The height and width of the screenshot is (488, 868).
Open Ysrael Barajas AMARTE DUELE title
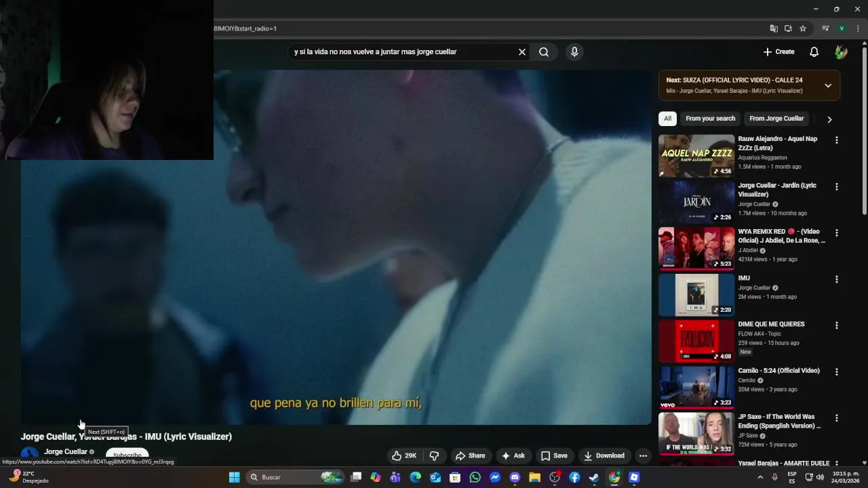pos(784,464)
